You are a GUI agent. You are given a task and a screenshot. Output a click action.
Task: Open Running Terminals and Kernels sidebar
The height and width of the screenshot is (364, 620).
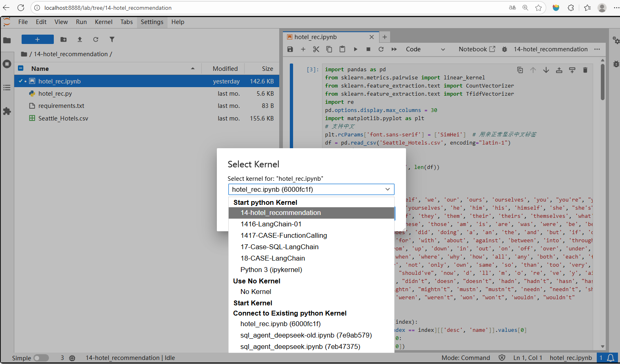tap(7, 64)
